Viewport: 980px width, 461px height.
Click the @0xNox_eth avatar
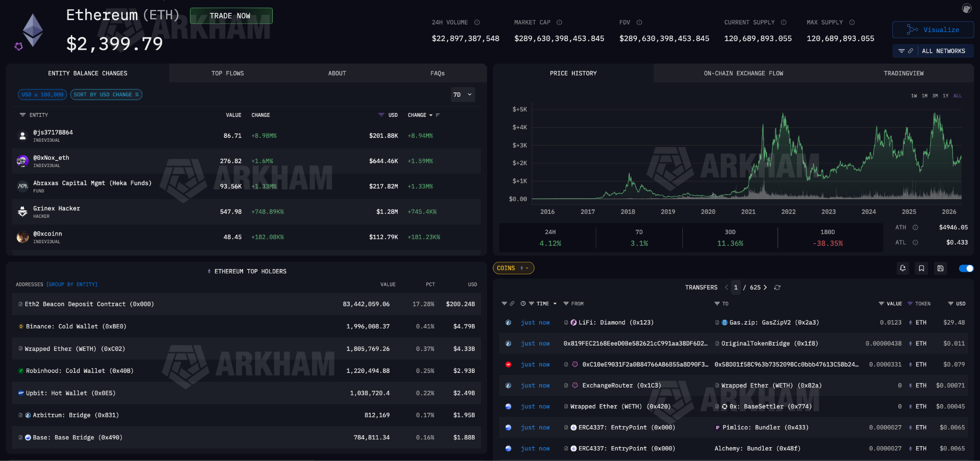click(22, 161)
